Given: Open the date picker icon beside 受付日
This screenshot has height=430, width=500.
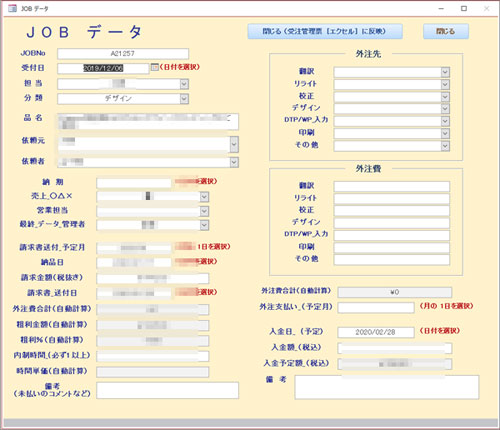Looking at the screenshot, I should (154, 67).
